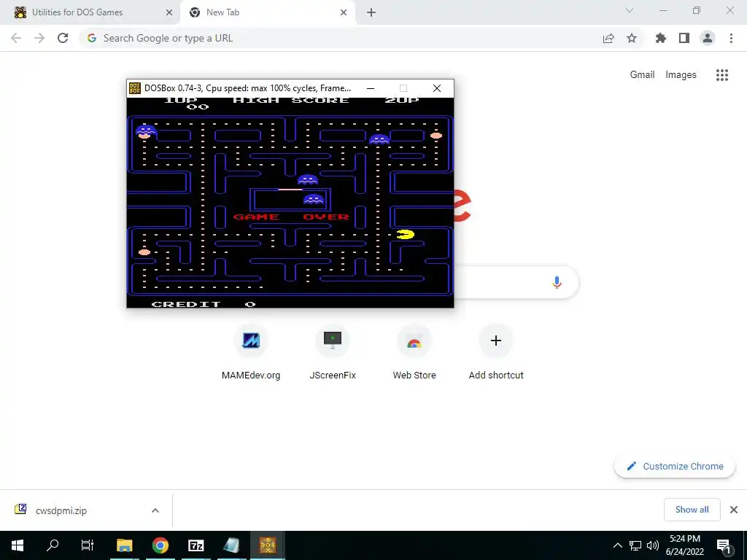This screenshot has height=560, width=747.
Task: Open the notification center icon
Action: point(724,545)
